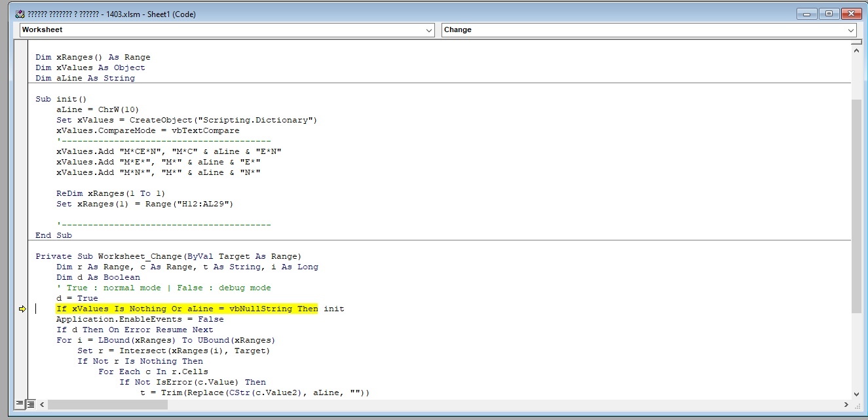This screenshot has height=420, width=868.
Task: Close the Sheet1 code window
Action: pyautogui.click(x=850, y=14)
